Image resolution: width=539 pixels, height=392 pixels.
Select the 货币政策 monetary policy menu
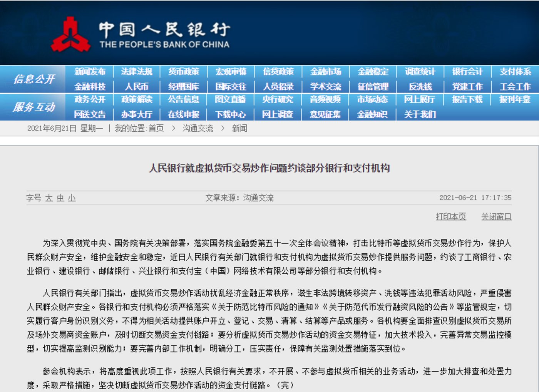click(182, 72)
